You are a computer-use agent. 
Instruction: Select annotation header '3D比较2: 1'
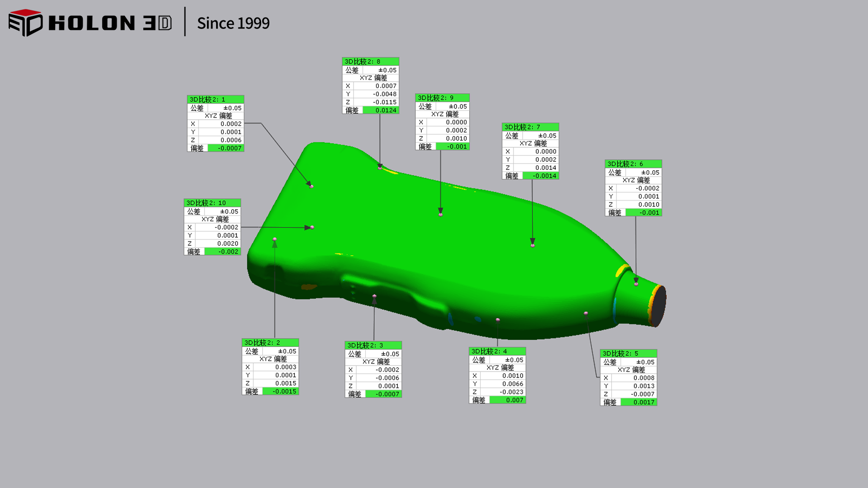click(216, 99)
